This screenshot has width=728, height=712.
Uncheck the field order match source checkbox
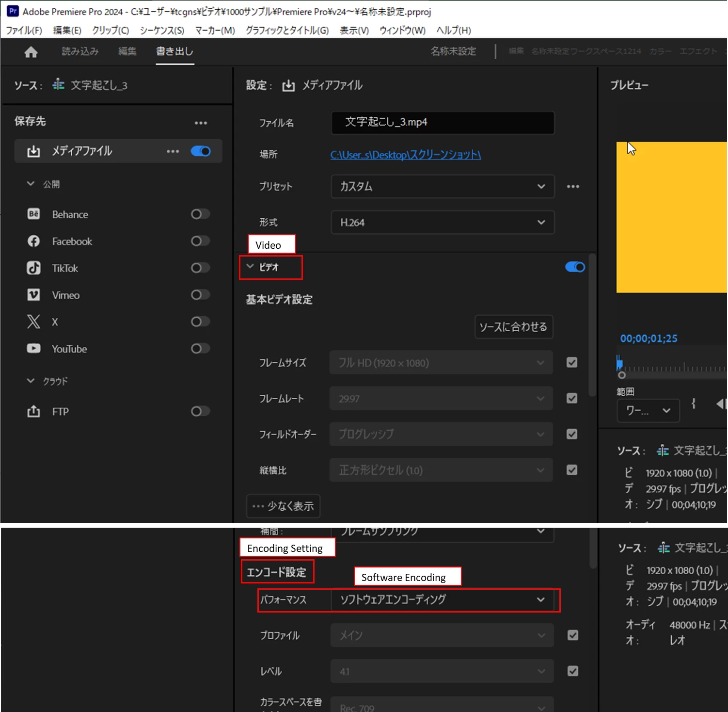coord(572,434)
